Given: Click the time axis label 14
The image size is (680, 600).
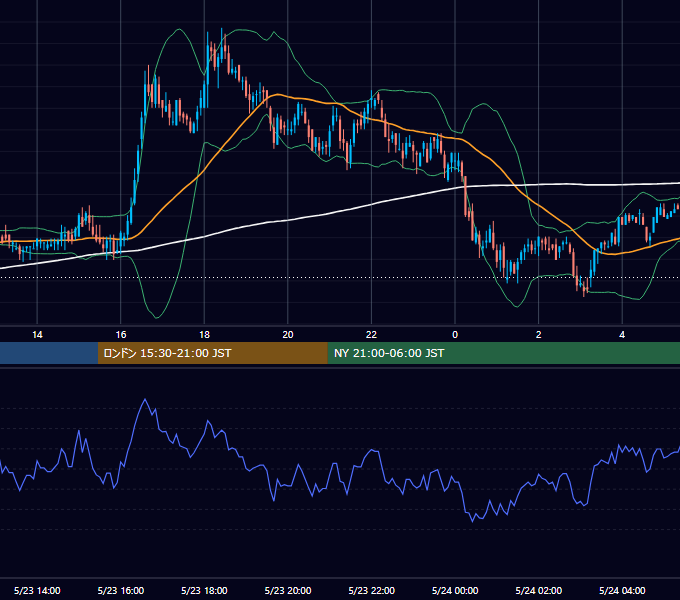Looking at the screenshot, I should tap(37, 335).
